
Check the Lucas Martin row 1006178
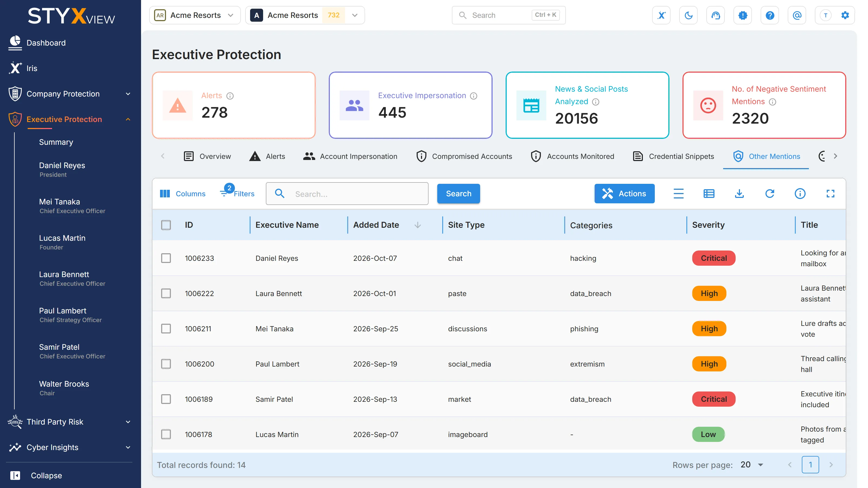pos(166,434)
